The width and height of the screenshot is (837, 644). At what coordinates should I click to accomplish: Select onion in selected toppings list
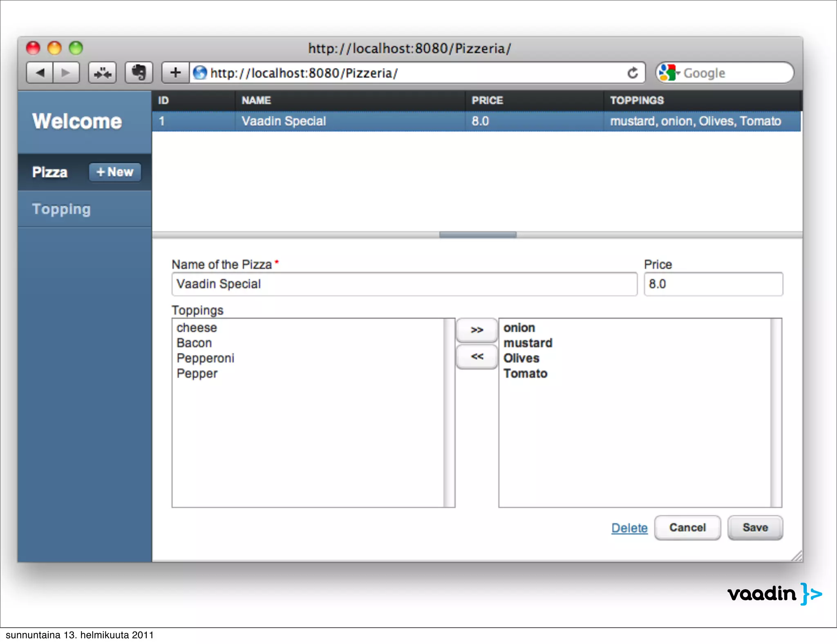pos(519,328)
